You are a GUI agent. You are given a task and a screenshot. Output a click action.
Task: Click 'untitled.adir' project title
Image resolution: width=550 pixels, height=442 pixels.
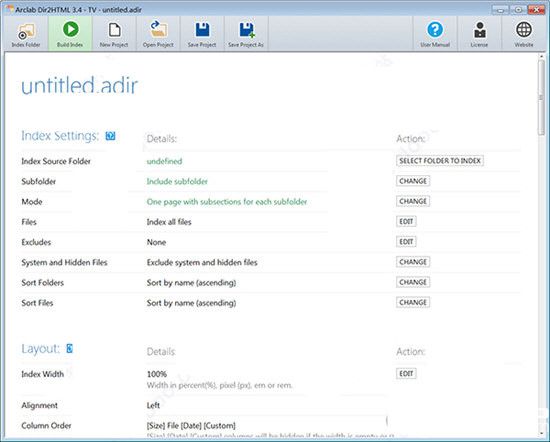coord(80,85)
